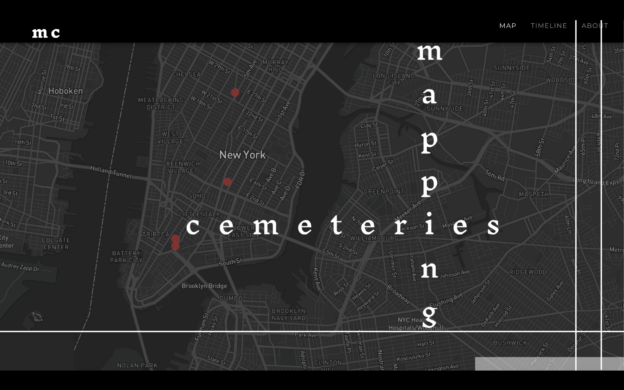Click the Chelsea map label
Viewport: 624px width, 390px height.
pyautogui.click(x=187, y=74)
